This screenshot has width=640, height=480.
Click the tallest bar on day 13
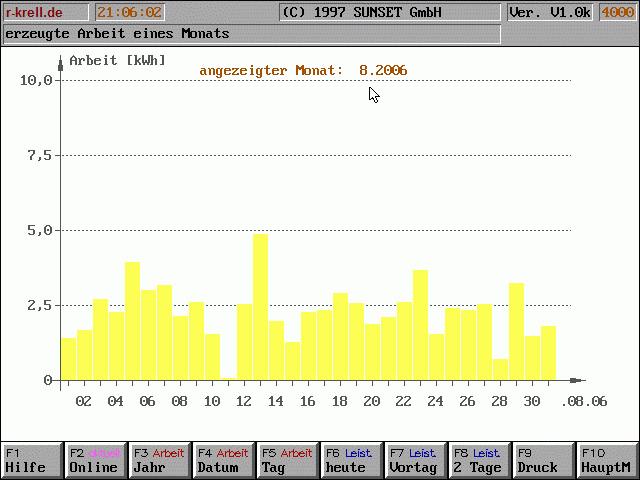click(260, 306)
